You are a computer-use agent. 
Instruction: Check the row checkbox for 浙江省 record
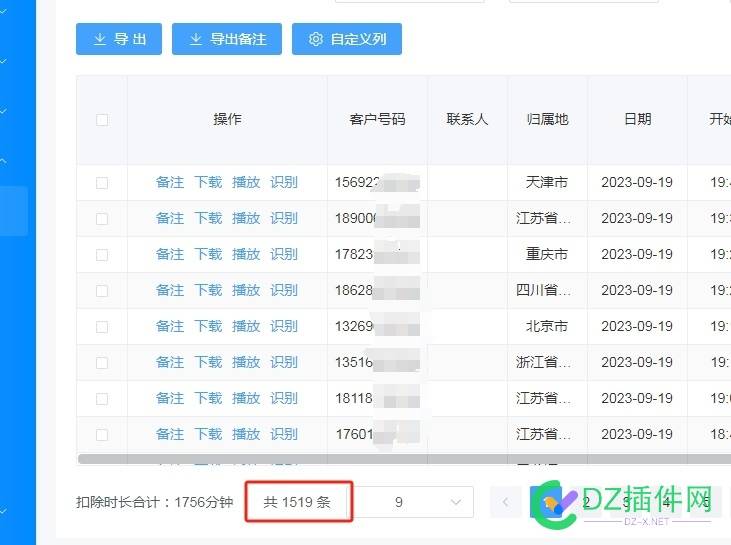pos(102,363)
